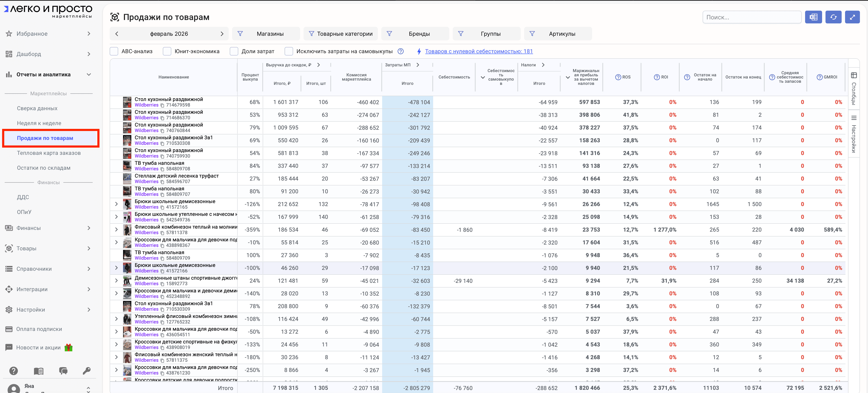Open Тепловая карта заказов menu item
The width and height of the screenshot is (868, 393).
tap(49, 153)
